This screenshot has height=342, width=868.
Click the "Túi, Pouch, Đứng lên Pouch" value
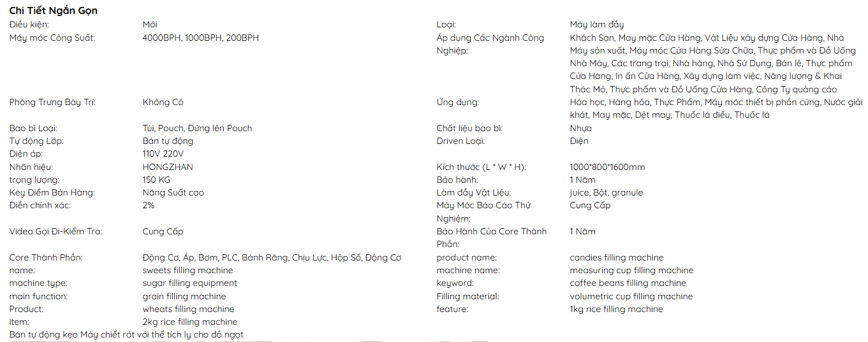pos(197,128)
